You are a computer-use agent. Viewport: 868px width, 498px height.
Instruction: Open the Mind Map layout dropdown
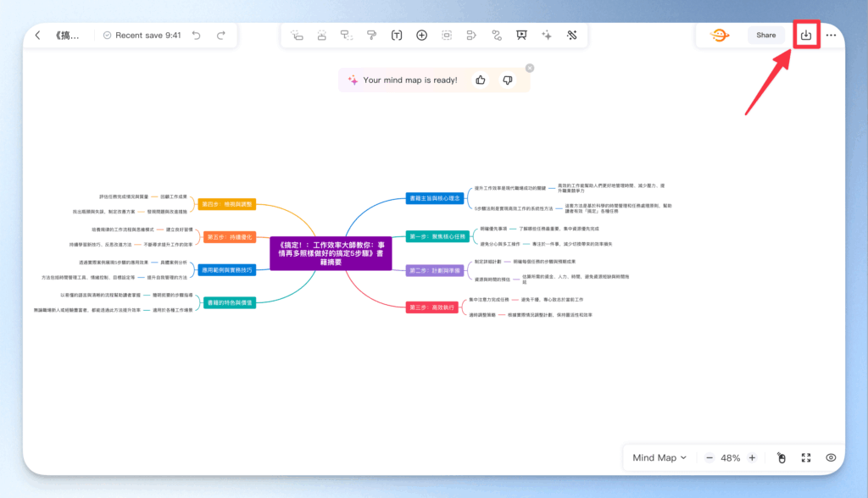pos(659,457)
